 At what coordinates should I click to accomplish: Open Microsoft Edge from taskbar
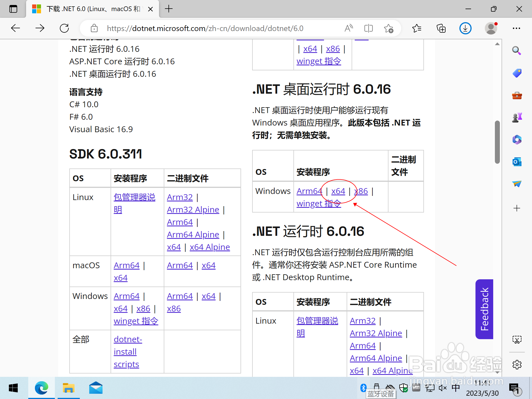point(42,388)
